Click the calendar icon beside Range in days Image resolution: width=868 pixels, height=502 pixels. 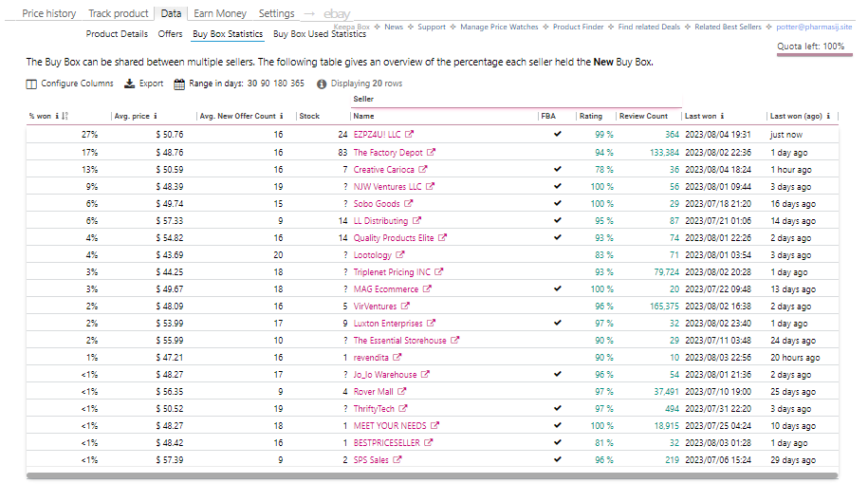pyautogui.click(x=180, y=84)
